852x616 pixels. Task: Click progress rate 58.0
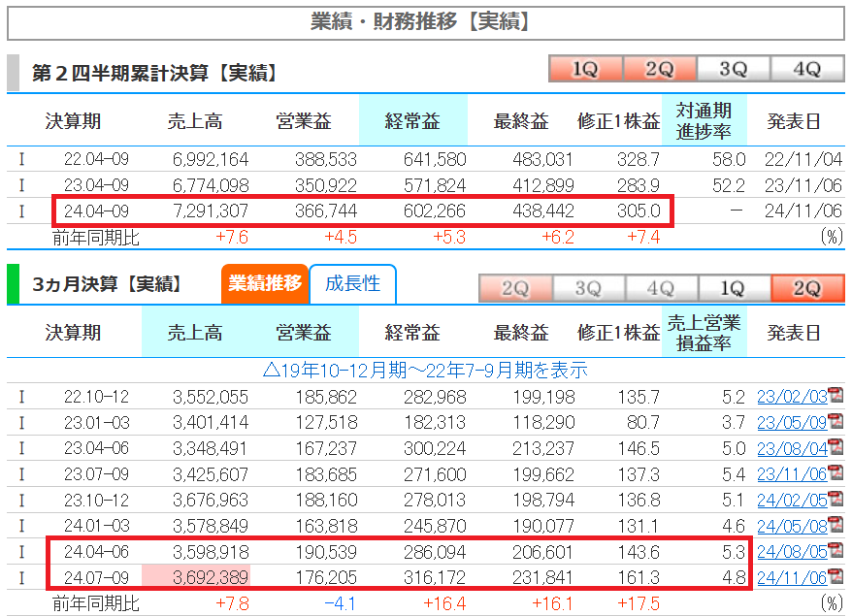(x=729, y=160)
